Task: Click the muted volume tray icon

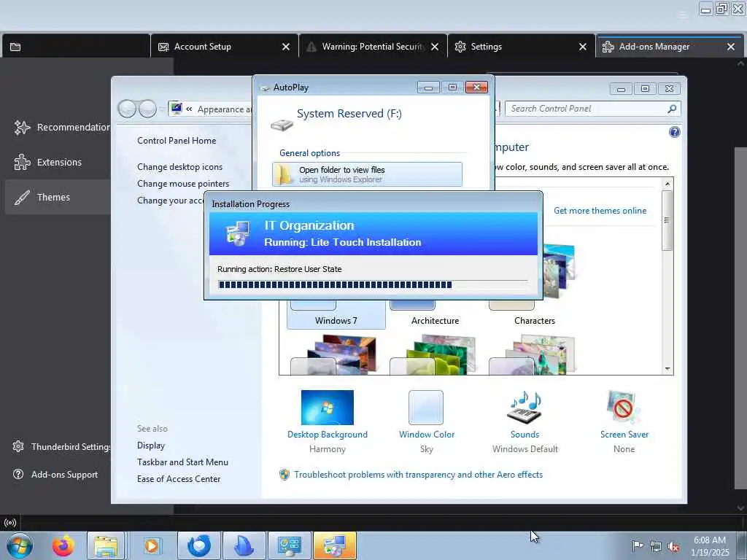Action: pyautogui.click(x=673, y=546)
